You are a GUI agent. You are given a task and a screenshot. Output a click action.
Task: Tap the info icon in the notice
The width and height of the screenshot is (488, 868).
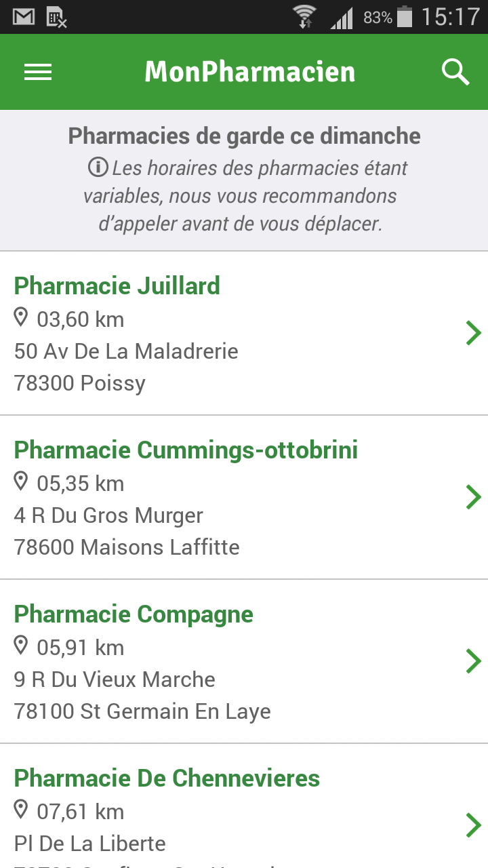[x=98, y=167]
